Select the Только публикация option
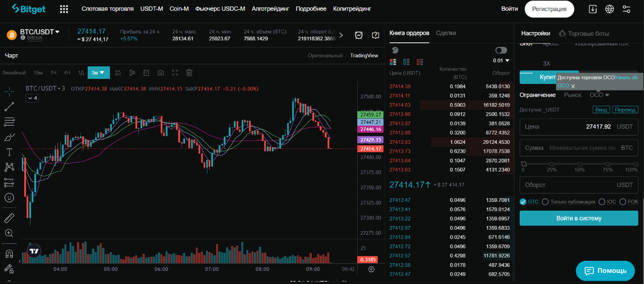The image size is (644, 284). (x=568, y=202)
